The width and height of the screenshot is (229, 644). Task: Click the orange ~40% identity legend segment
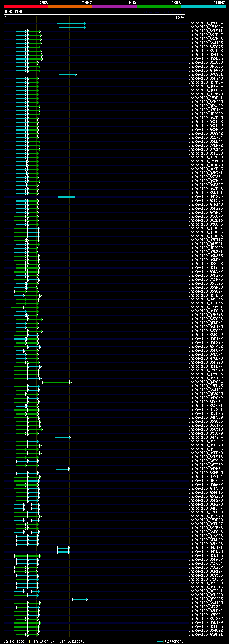click(70, 6)
